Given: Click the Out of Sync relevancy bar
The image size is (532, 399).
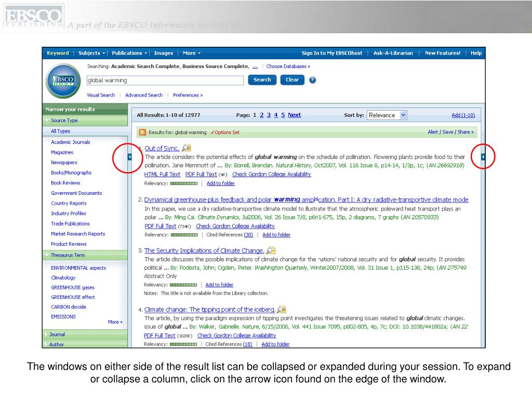Looking at the screenshot, I should (183, 183).
